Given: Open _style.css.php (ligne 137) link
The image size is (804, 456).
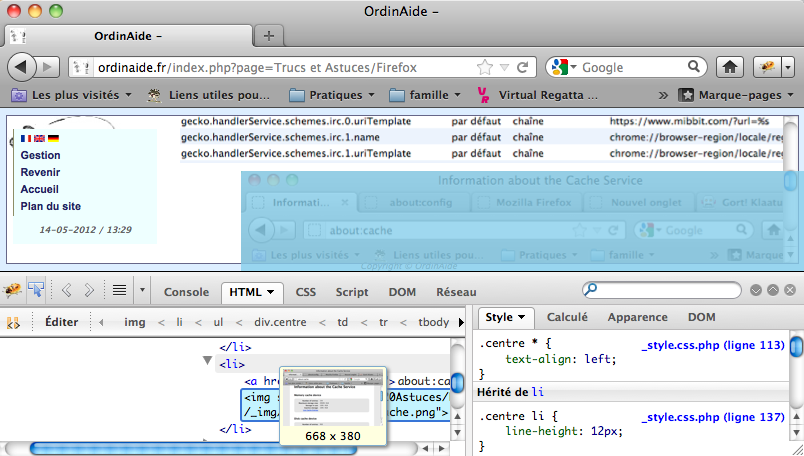Looking at the screenshot, I should pyautogui.click(x=713, y=418).
